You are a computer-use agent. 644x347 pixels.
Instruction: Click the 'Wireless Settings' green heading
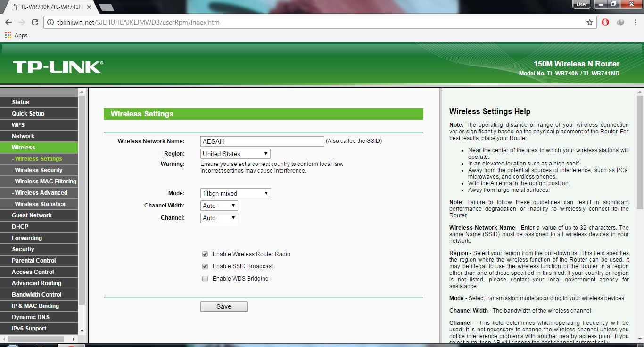264,114
